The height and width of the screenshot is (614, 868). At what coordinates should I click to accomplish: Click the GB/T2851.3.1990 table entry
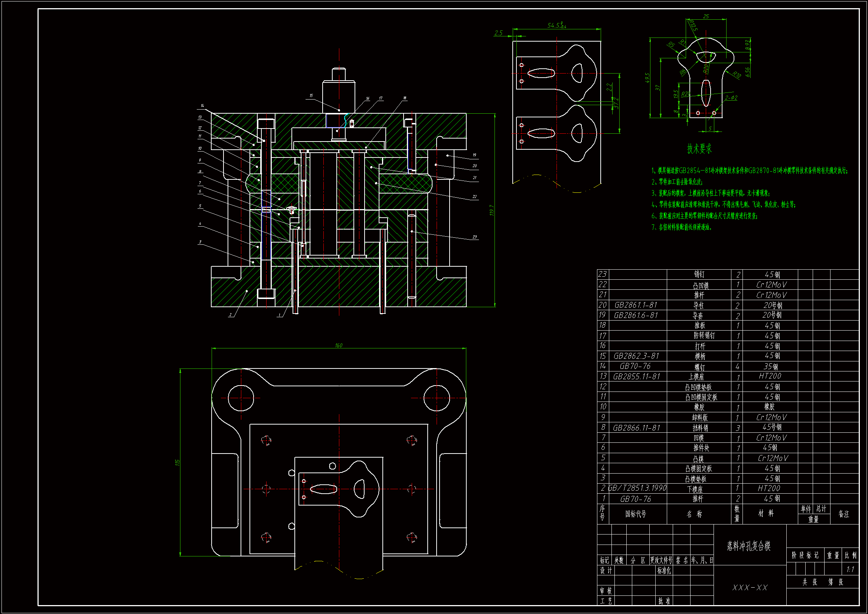(637, 488)
